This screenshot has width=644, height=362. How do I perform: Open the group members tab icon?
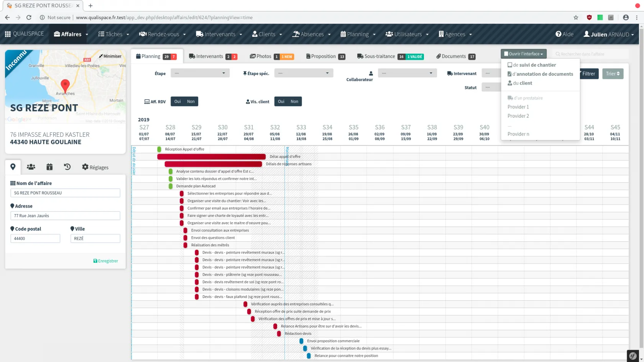(x=31, y=167)
